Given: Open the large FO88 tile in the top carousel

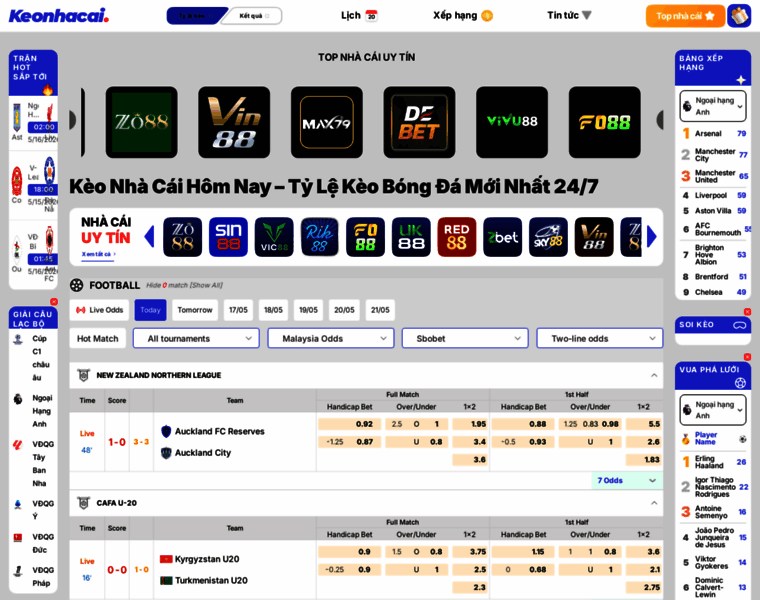Looking at the screenshot, I should click(604, 122).
